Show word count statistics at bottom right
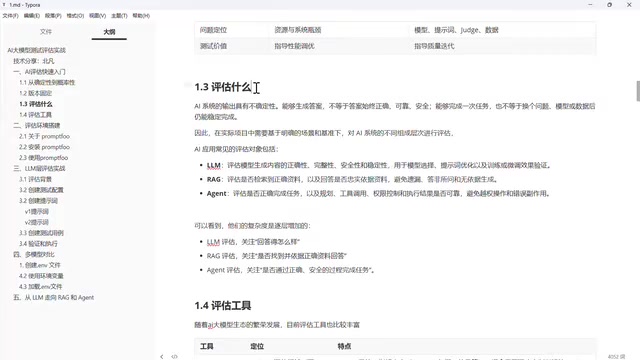The height and width of the screenshot is (360, 640). (x=616, y=357)
